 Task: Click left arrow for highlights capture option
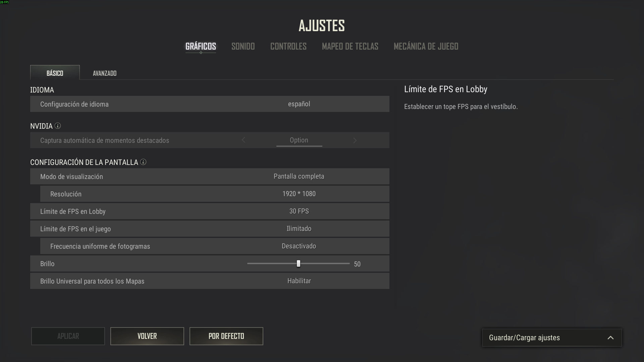tap(244, 140)
